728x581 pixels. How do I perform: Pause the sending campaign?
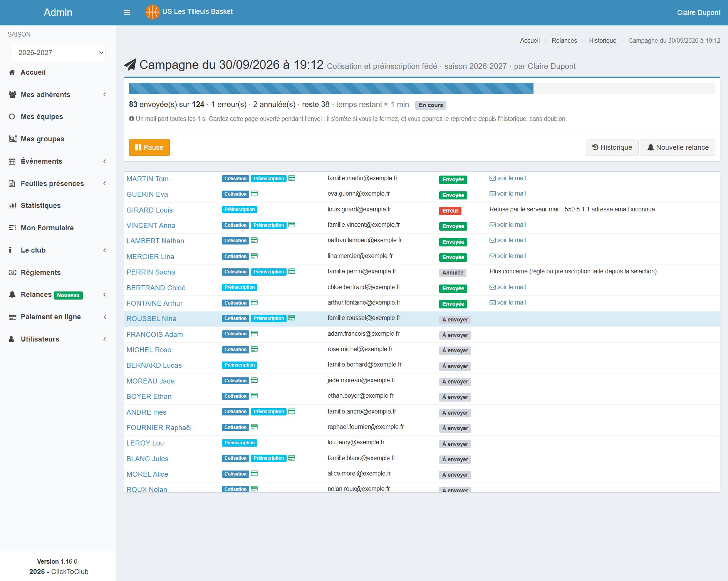point(149,147)
